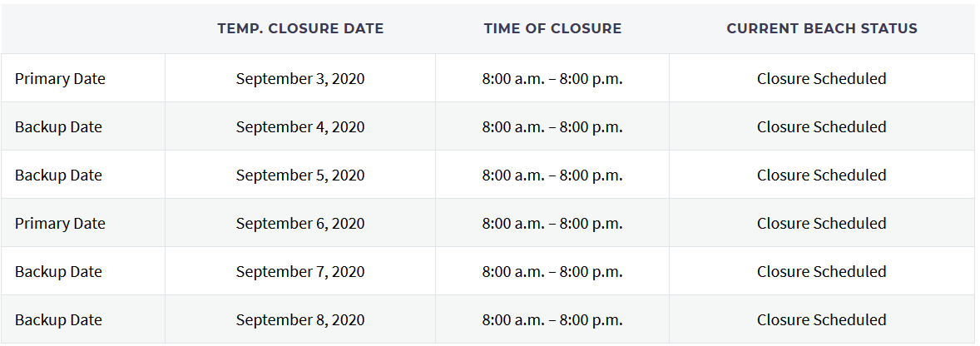Select the September 8, 2020 date cell
Image resolution: width=980 pixels, height=346 pixels.
(300, 320)
